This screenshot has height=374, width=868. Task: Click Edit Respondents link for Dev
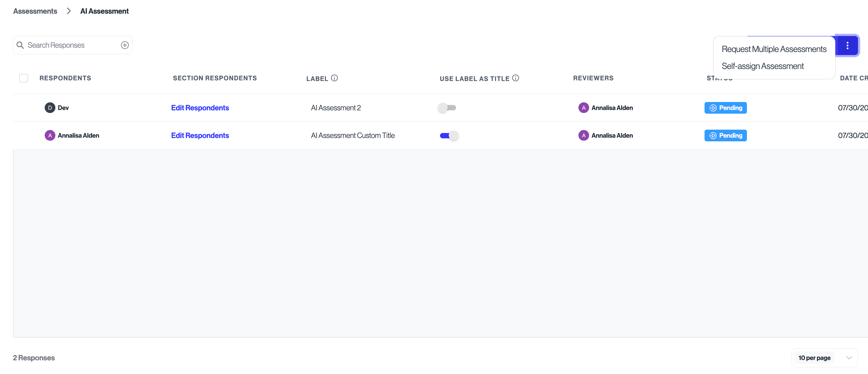200,108
